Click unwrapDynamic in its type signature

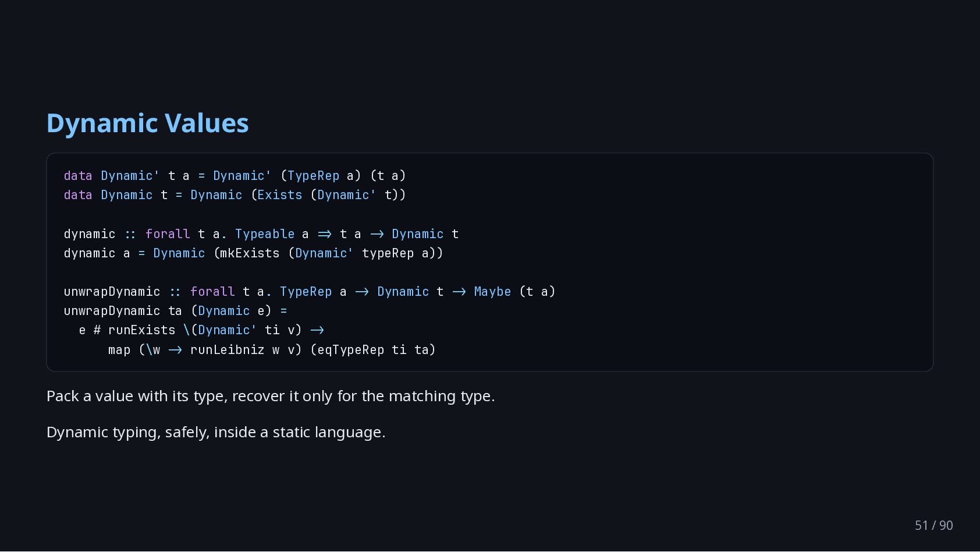pyautogui.click(x=112, y=292)
